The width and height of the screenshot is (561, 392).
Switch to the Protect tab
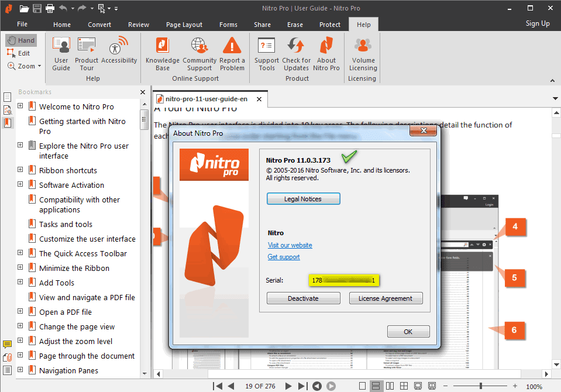click(x=330, y=25)
